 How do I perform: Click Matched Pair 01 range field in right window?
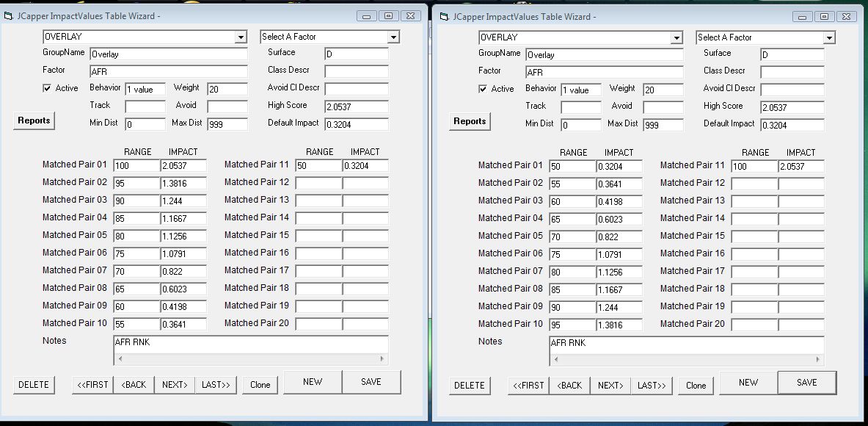pos(572,166)
